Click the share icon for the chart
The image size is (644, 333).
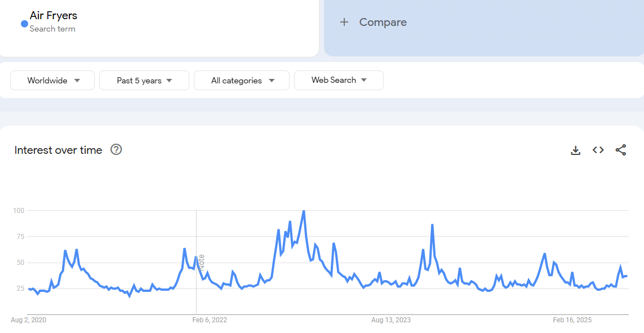click(620, 150)
